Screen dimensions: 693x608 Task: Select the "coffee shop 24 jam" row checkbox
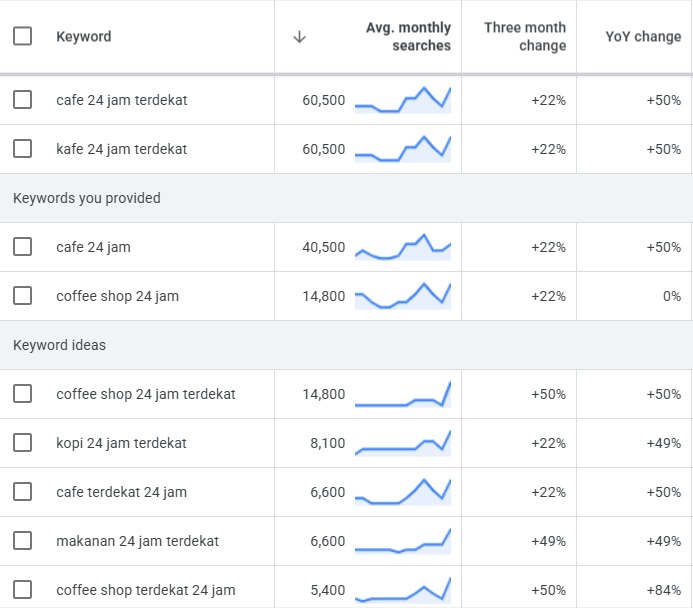(x=22, y=296)
